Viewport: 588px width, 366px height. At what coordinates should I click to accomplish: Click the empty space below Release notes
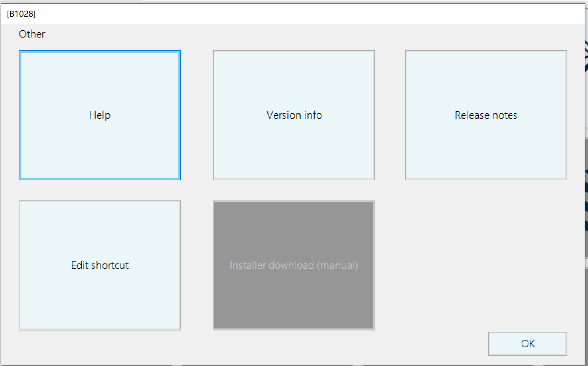pos(486,255)
